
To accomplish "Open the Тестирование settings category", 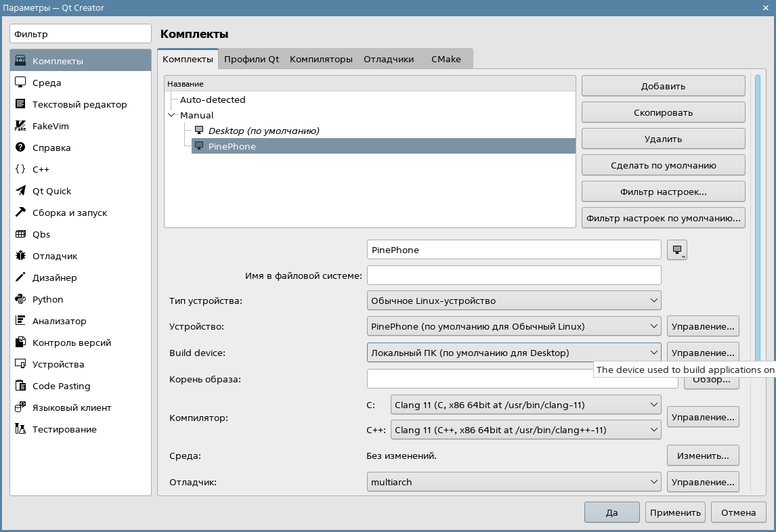I will [x=64, y=429].
